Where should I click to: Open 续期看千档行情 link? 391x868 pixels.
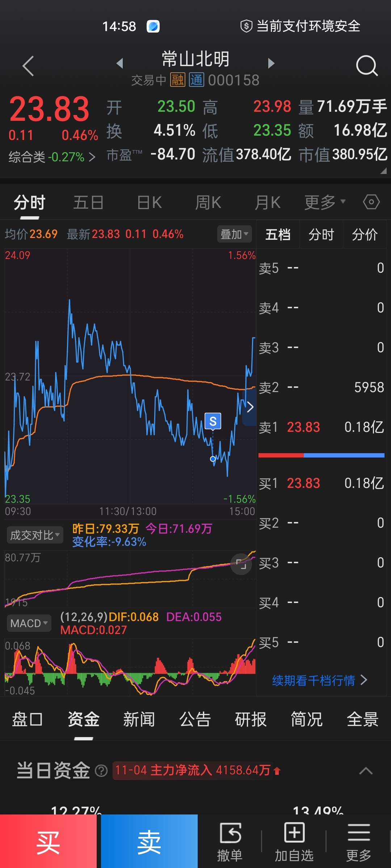(320, 680)
